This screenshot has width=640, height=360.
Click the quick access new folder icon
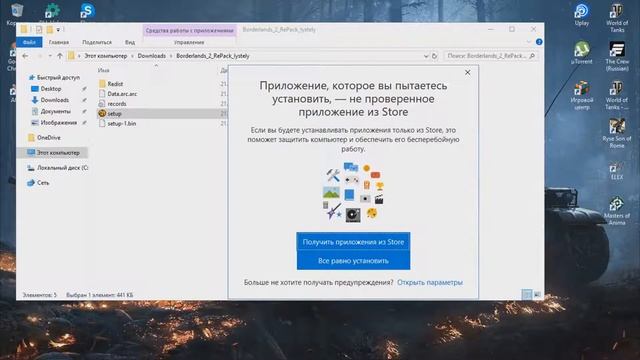pyautogui.click(x=49, y=29)
